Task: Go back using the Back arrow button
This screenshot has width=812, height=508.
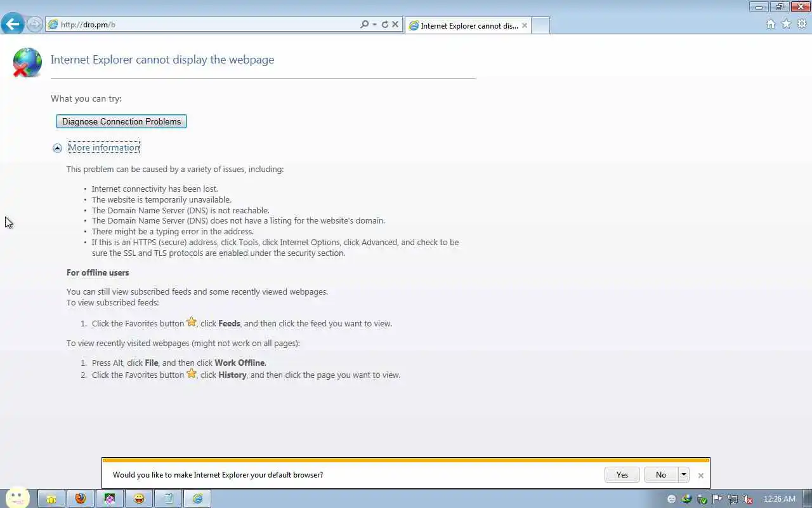Action: tap(12, 24)
